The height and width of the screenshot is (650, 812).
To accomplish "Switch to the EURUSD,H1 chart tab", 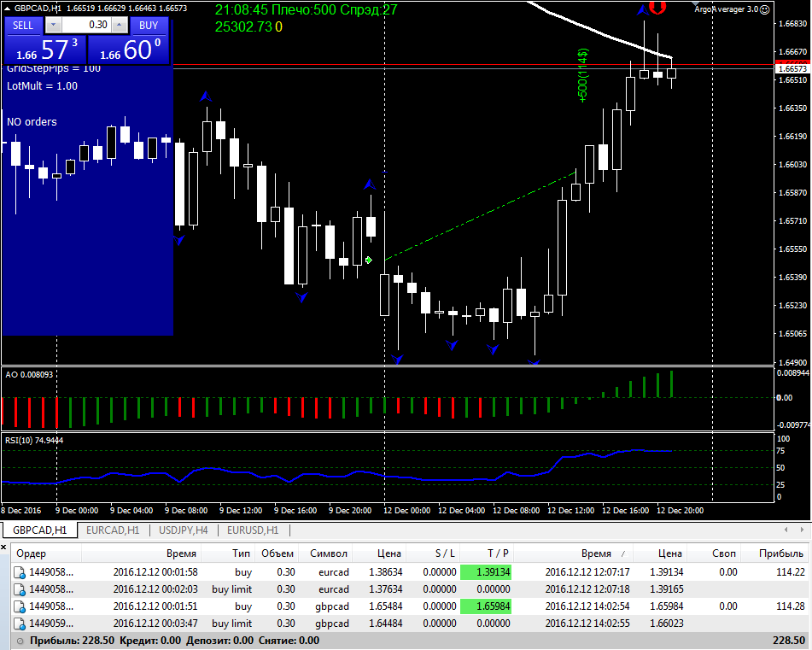I will [253, 530].
